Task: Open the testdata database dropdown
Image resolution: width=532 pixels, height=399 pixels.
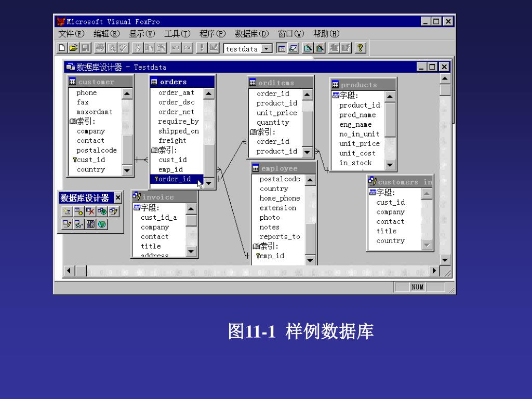Action: (267, 49)
